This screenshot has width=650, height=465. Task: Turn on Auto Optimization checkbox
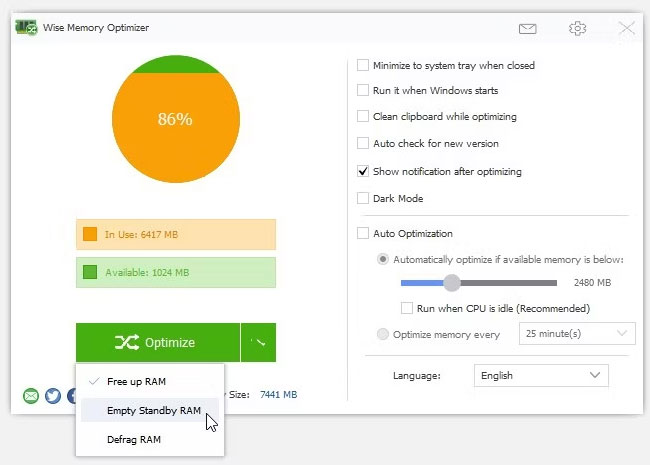tap(363, 233)
